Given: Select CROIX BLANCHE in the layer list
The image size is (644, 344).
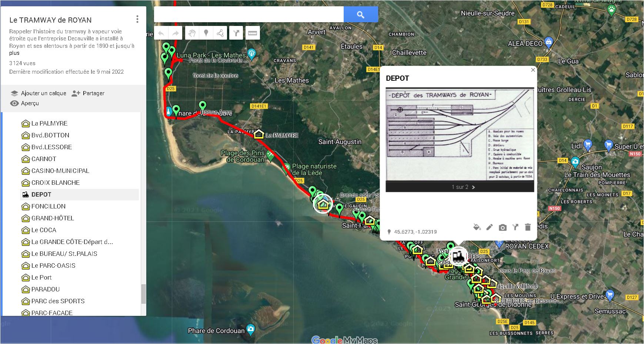Looking at the screenshot, I should [x=80, y=183].
